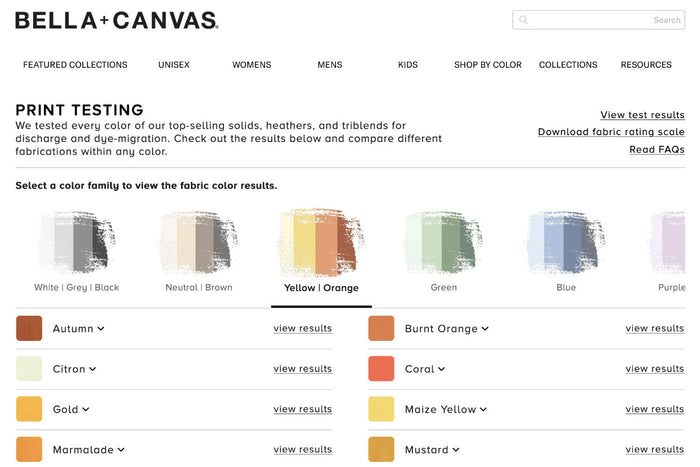Open the Unisex menu

click(x=174, y=65)
